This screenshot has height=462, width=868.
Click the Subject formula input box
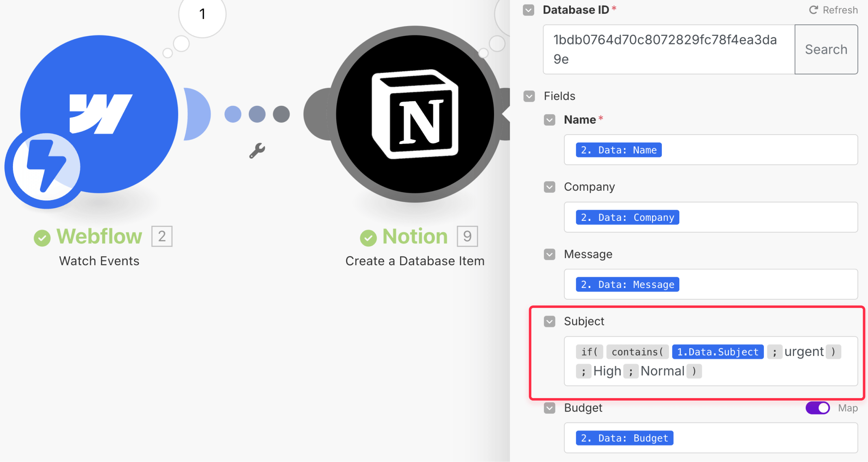(711, 361)
